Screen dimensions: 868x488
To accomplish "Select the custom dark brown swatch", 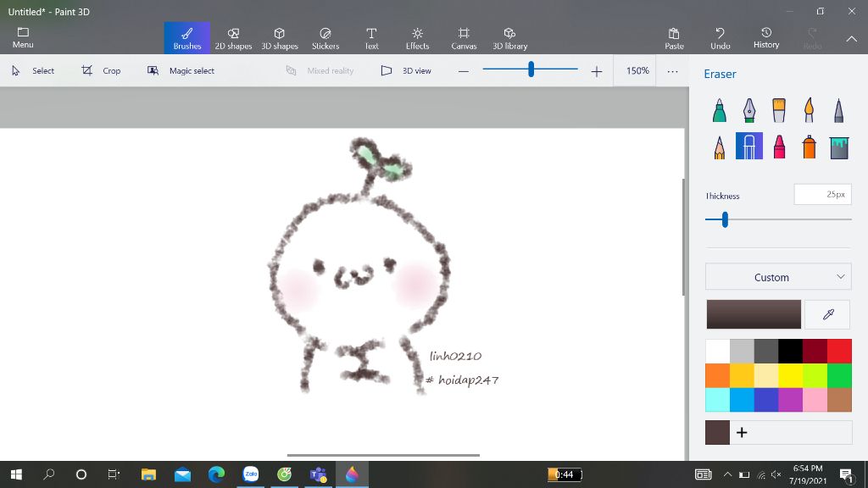I will pyautogui.click(x=717, y=432).
